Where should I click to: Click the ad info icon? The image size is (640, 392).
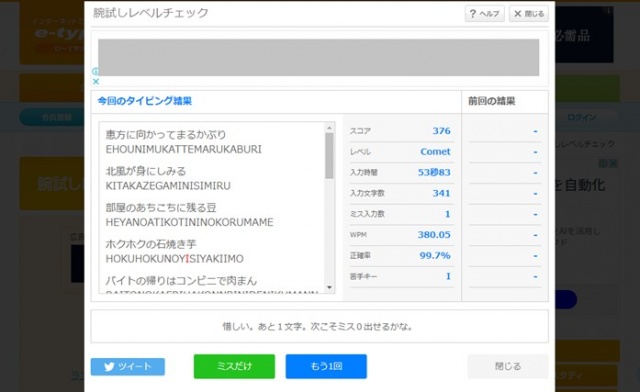pyautogui.click(x=96, y=71)
